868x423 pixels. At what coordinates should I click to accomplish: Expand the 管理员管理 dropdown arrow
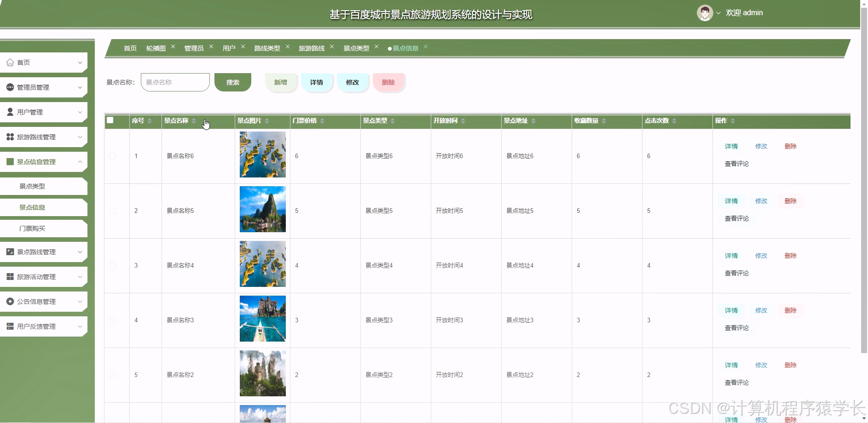[x=80, y=87]
